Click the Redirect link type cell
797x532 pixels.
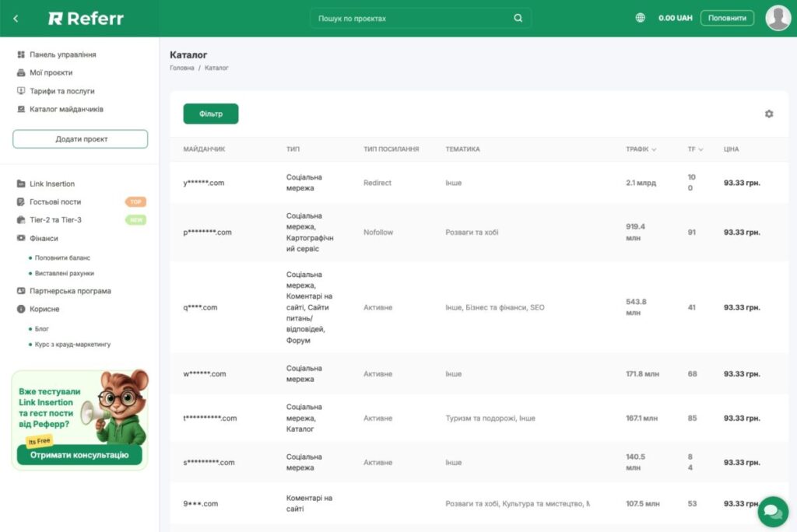377,183
